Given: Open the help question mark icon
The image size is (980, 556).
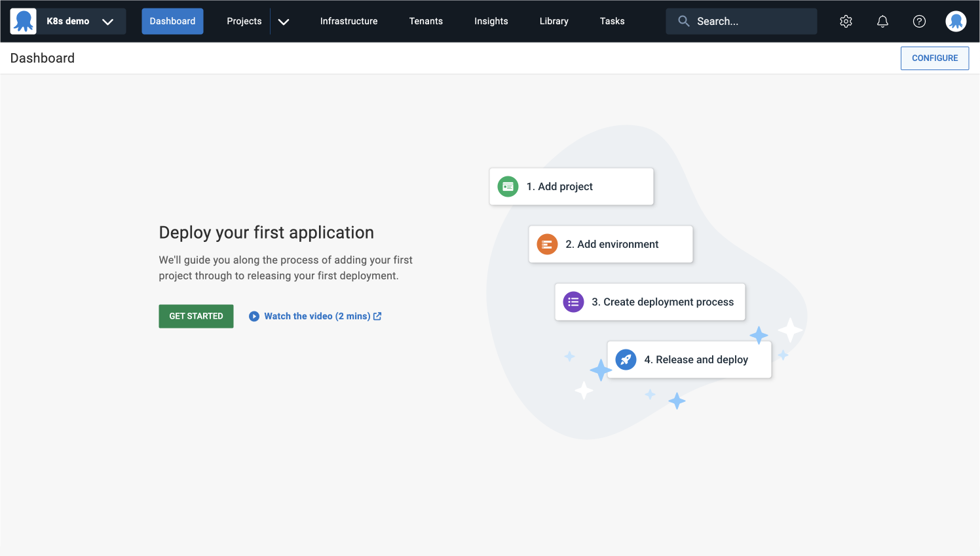Looking at the screenshot, I should tap(919, 22).
